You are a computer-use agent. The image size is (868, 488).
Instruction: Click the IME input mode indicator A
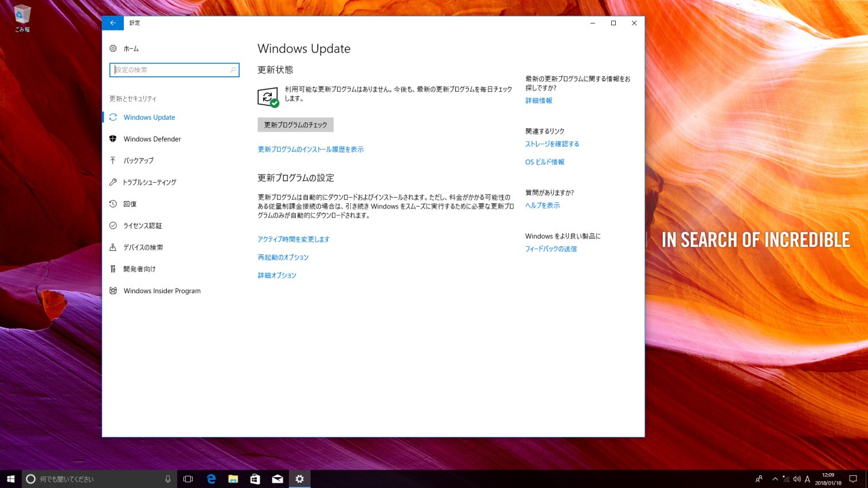807,479
